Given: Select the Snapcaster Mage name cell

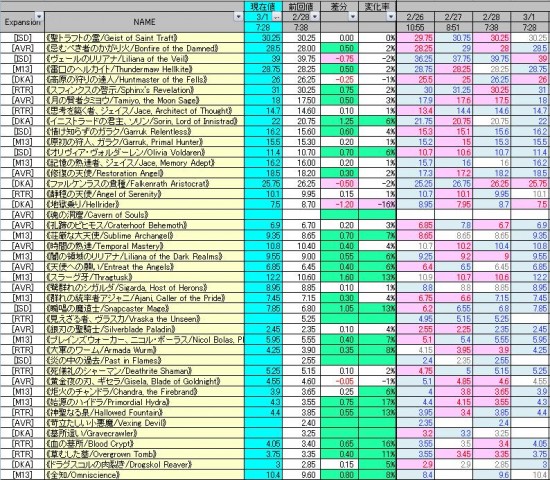Looking at the screenshot, I should pyautogui.click(x=144, y=308).
